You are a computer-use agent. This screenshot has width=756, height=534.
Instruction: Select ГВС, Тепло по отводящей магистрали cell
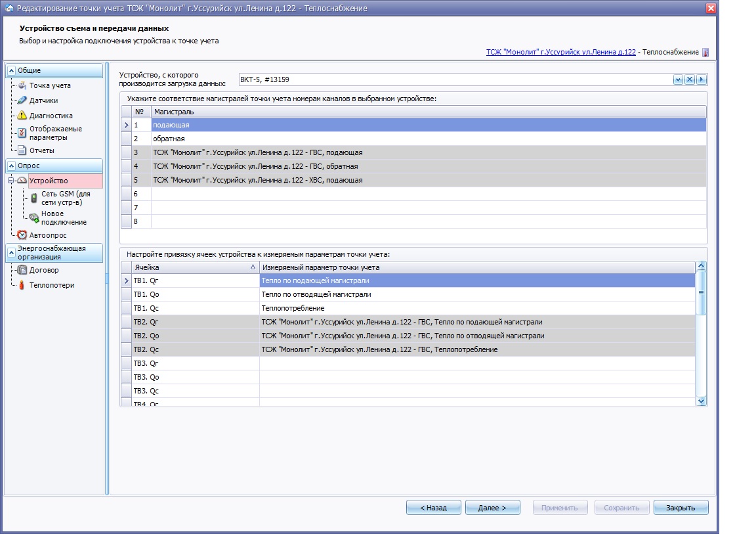click(477, 336)
